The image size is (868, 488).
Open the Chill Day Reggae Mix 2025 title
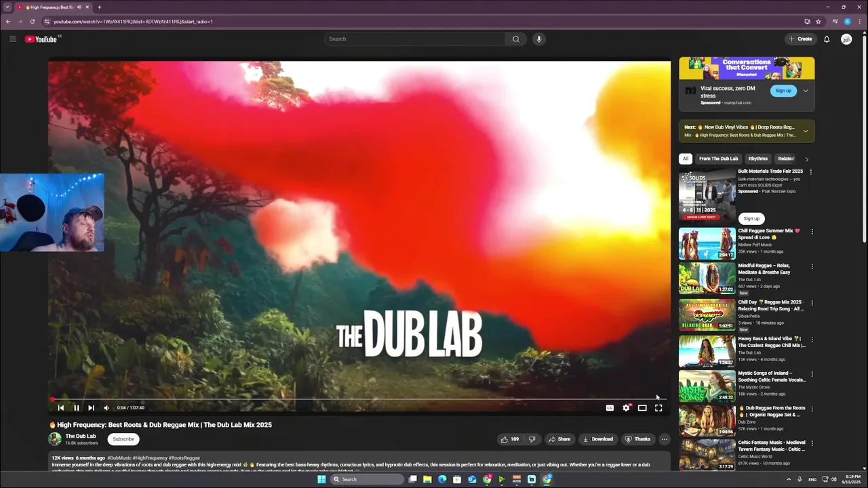tap(771, 305)
